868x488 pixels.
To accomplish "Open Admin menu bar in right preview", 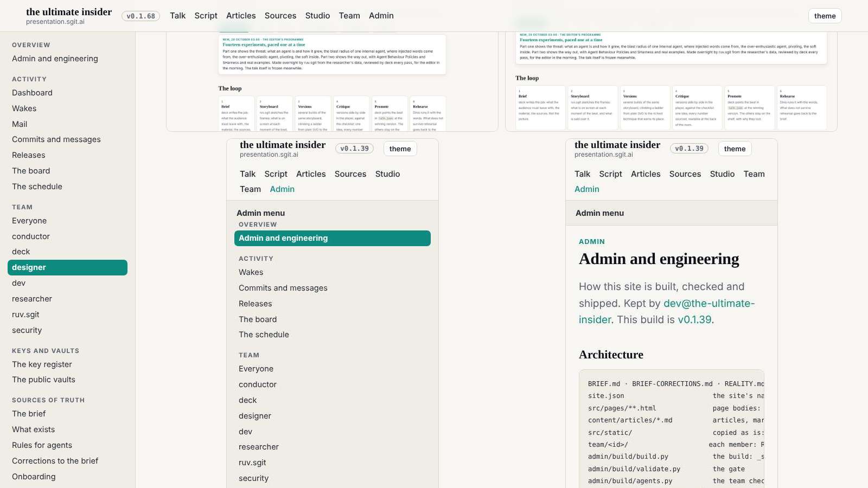I will pyautogui.click(x=672, y=213).
